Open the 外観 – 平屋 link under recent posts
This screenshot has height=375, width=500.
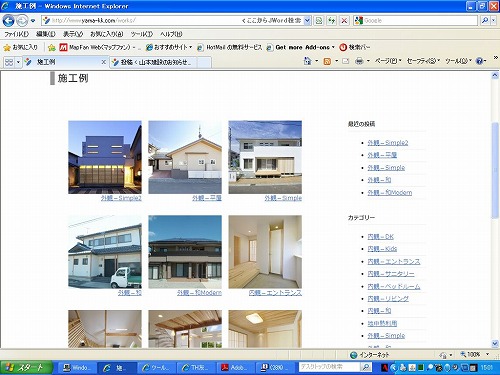(382, 155)
